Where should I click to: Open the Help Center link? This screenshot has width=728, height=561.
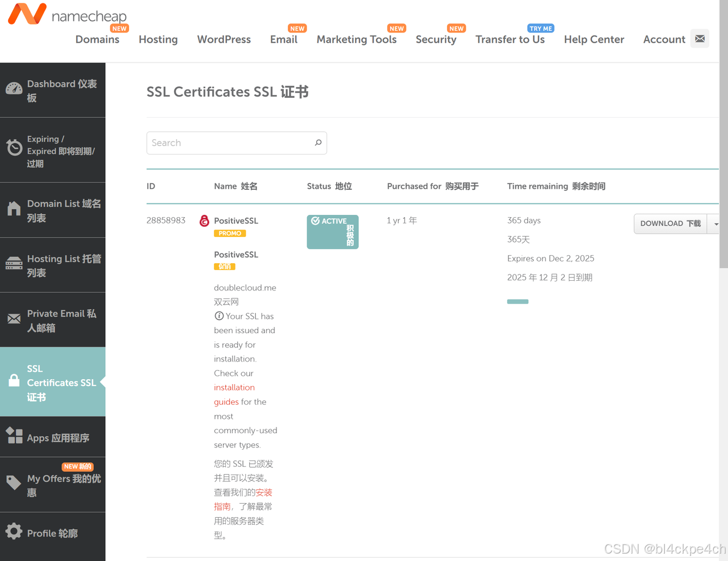tap(594, 39)
